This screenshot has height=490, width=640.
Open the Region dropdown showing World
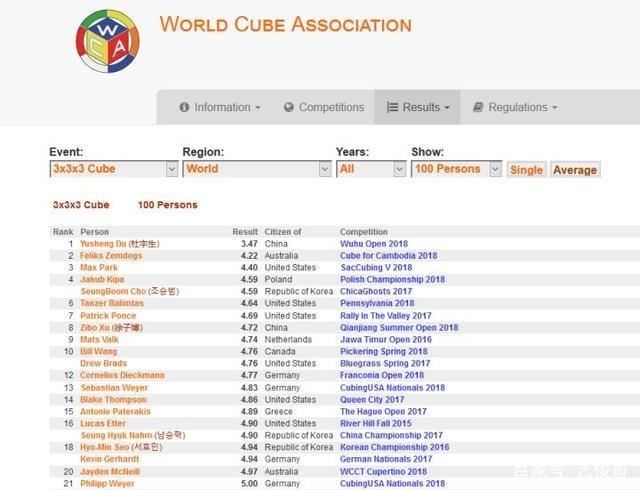[x=257, y=169]
